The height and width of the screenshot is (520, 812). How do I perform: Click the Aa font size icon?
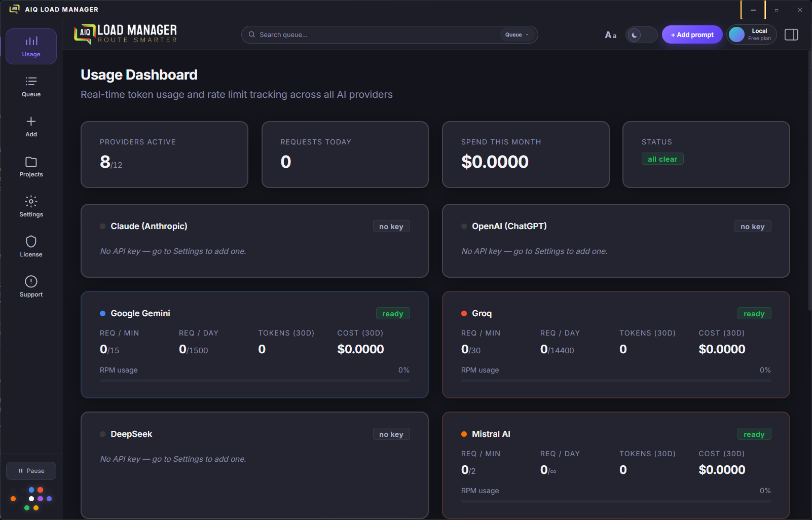coord(611,35)
